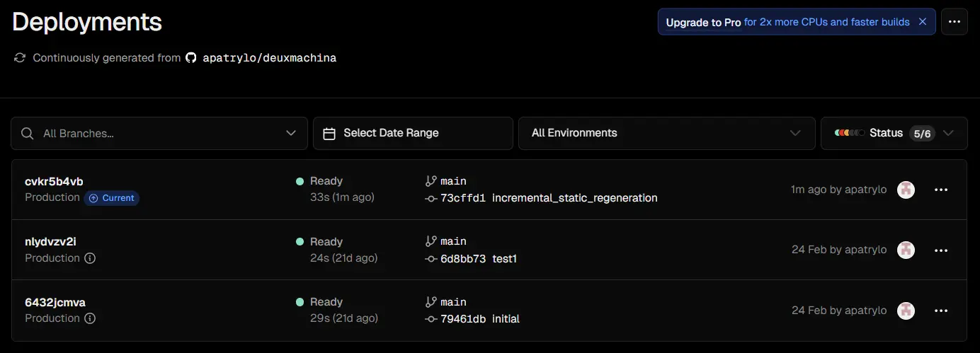Screen dimensions: 980x353
Task: Open commit 79461db initial
Action: pyautogui.click(x=480, y=319)
